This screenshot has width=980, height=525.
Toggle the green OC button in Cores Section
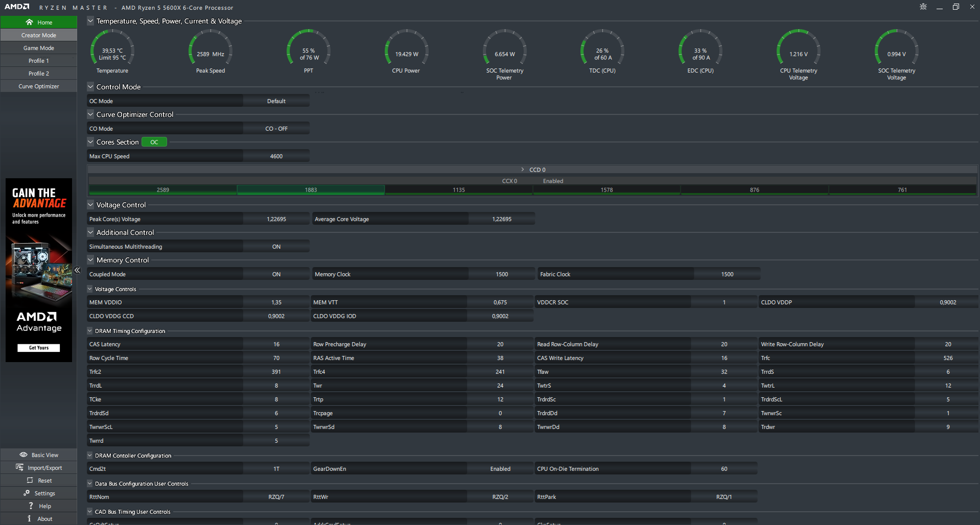pyautogui.click(x=154, y=142)
